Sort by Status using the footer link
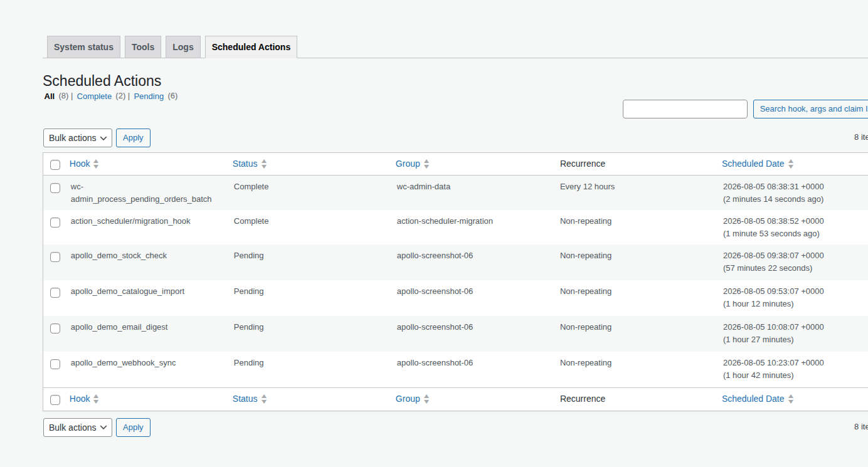Viewport: 868px width, 467px height. 245,399
